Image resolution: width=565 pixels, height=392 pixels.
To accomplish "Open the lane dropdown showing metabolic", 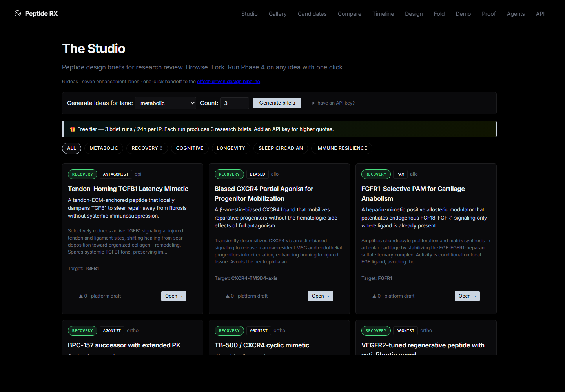I will click(x=165, y=103).
